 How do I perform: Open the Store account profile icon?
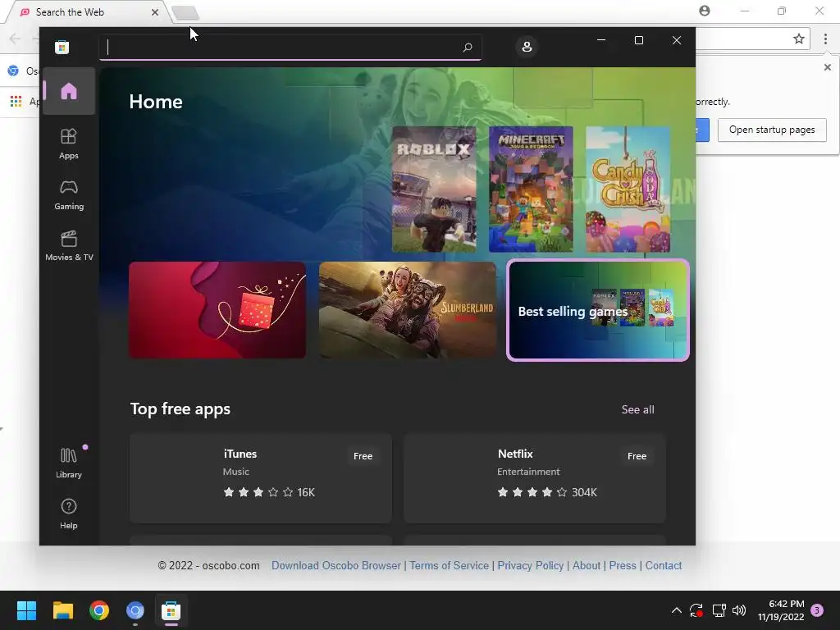527,47
